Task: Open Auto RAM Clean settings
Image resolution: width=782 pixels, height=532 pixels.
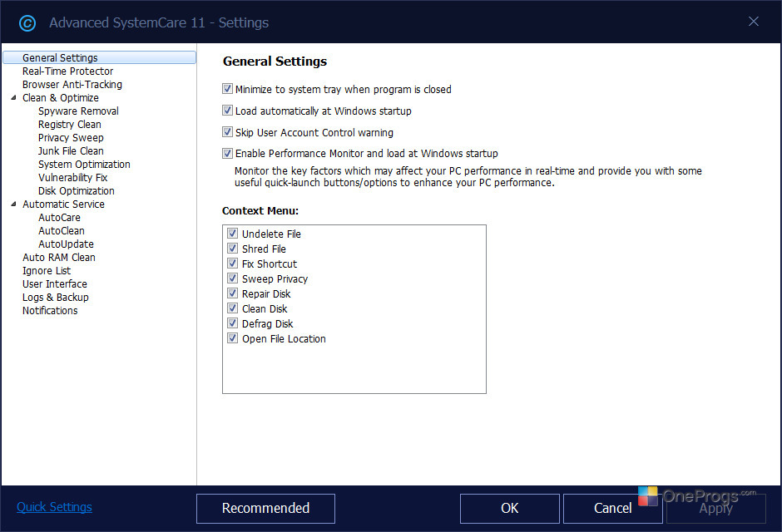Action: coord(59,258)
